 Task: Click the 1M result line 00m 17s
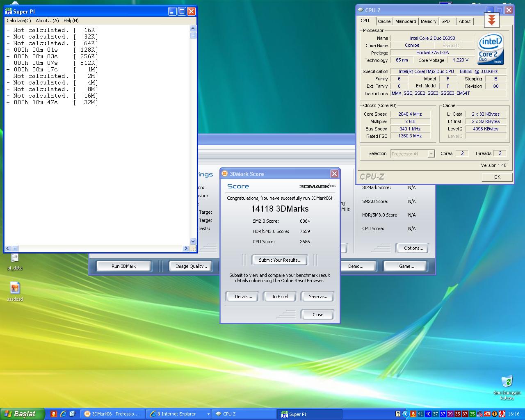(x=52, y=70)
